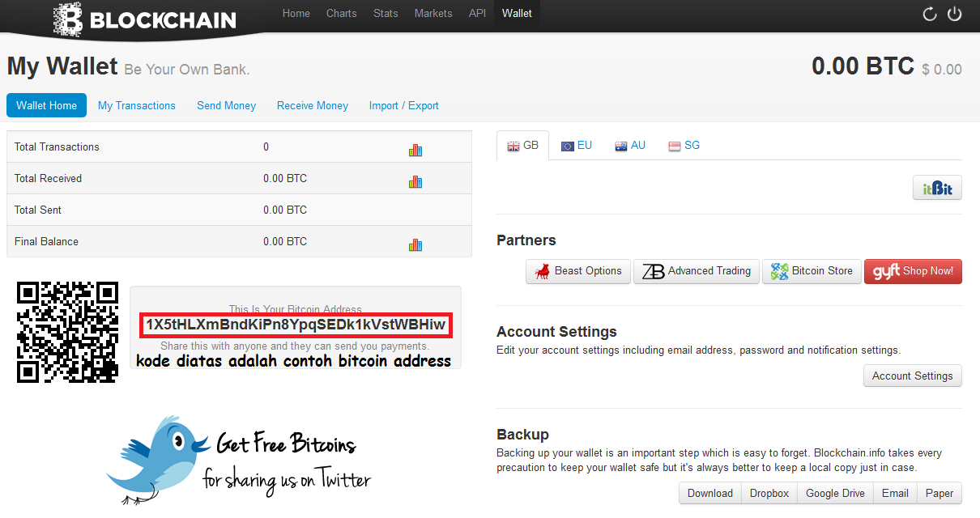The width and height of the screenshot is (980, 518).
Task: Switch to Receive Money tab
Action: pos(313,105)
